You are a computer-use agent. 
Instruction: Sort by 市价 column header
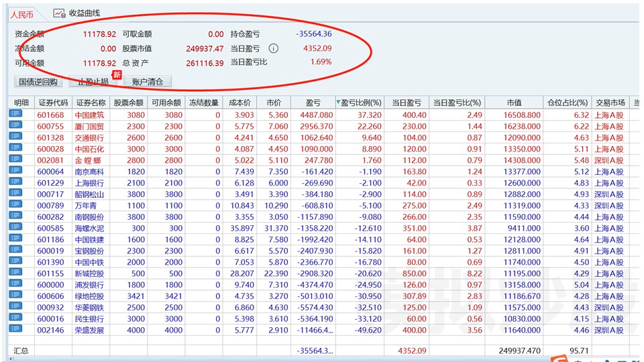tap(274, 103)
